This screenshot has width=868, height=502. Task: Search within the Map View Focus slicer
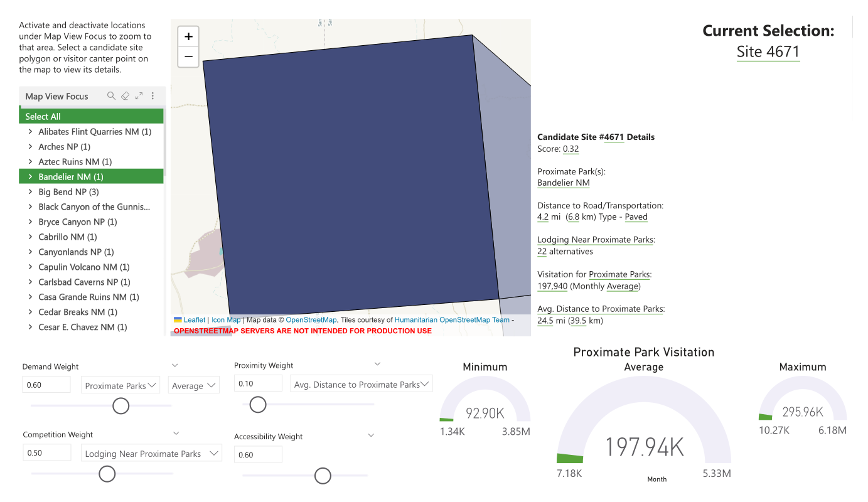coord(110,96)
